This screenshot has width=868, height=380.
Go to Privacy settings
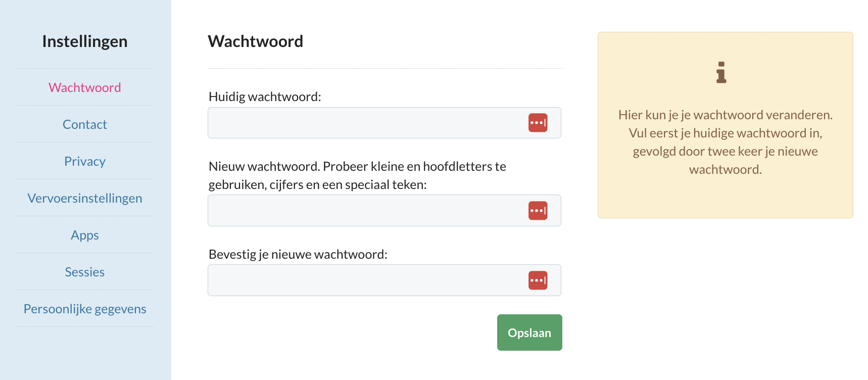[x=85, y=161]
